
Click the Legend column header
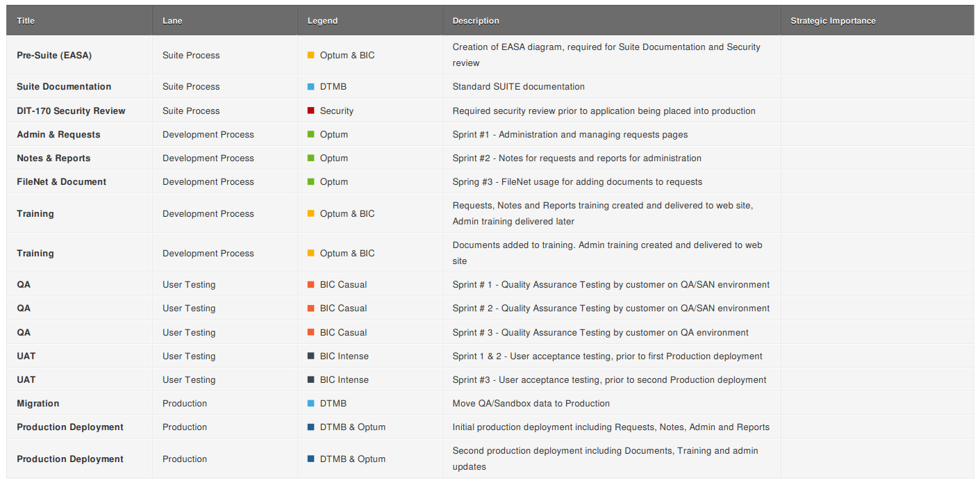coord(370,21)
